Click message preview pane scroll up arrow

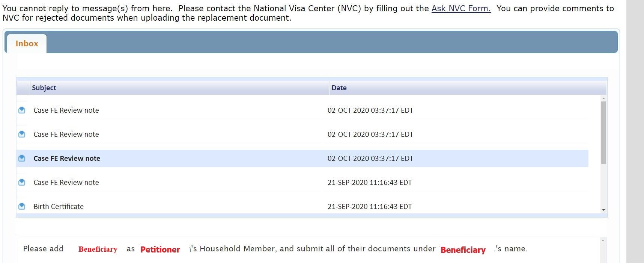click(x=603, y=240)
